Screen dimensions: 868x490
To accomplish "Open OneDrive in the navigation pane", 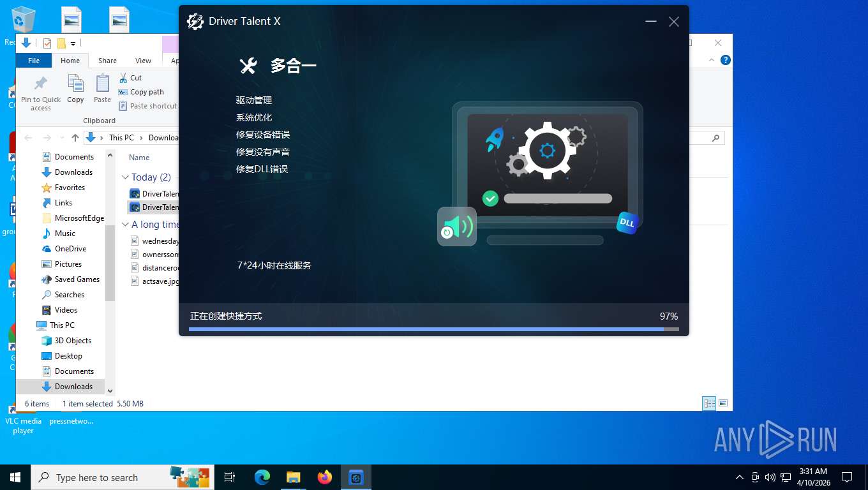I will point(64,249).
